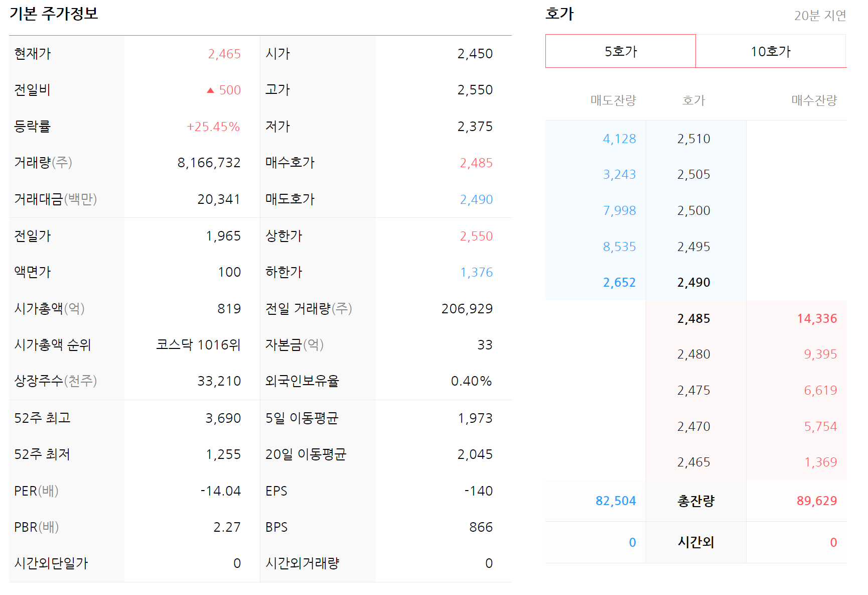Click 52-week low 1,255
This screenshot has height=595, width=868.
click(223, 454)
